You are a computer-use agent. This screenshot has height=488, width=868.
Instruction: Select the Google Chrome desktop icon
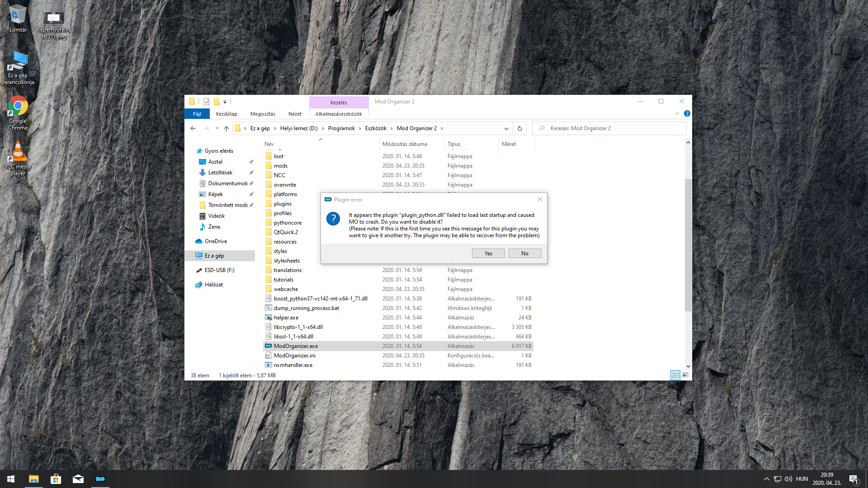(18, 113)
